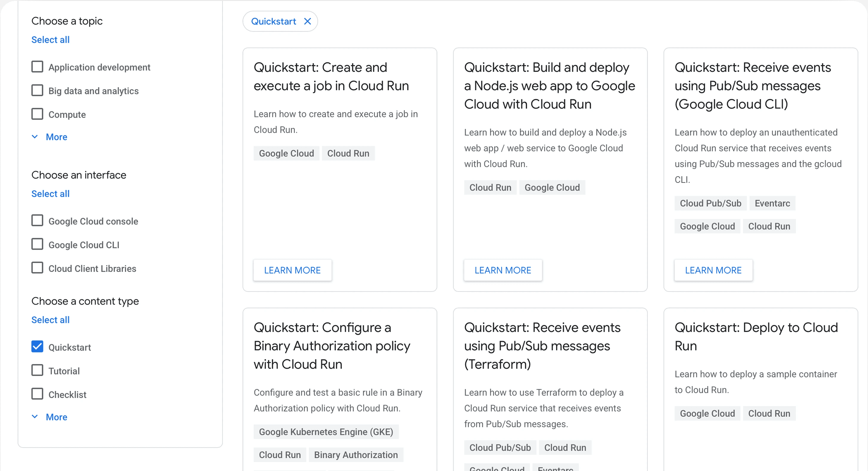Uncheck the Quickstart content type
The image size is (868, 471).
38,347
